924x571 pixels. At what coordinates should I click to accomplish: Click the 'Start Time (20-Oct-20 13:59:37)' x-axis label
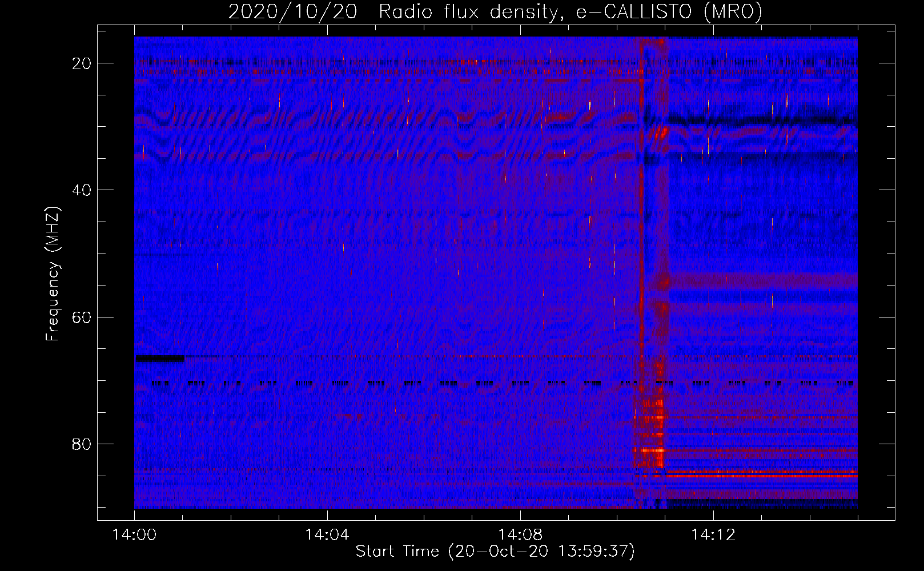(495, 552)
